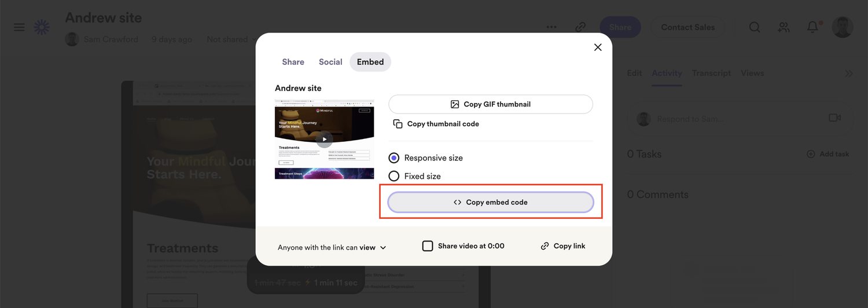The width and height of the screenshot is (868, 308).
Task: Open the search magnifier icon
Action: click(x=755, y=27)
